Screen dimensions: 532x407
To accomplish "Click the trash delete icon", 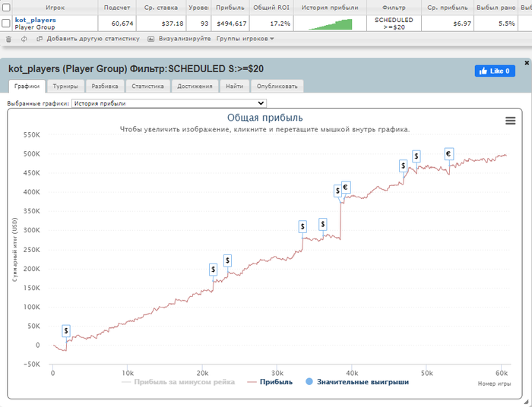I will (8, 39).
